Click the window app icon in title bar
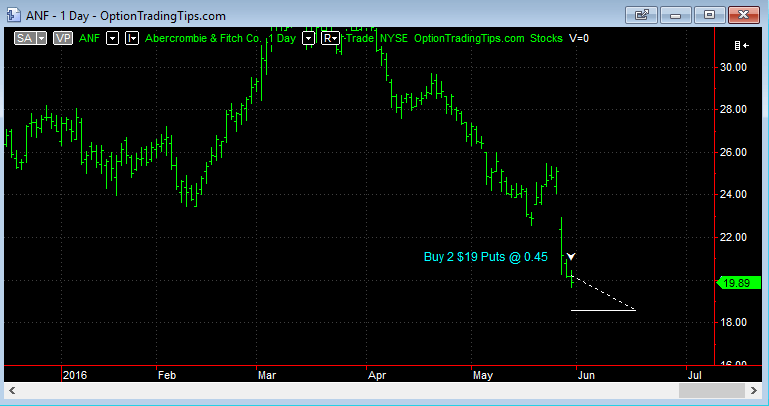The image size is (769, 406). pyautogui.click(x=13, y=15)
